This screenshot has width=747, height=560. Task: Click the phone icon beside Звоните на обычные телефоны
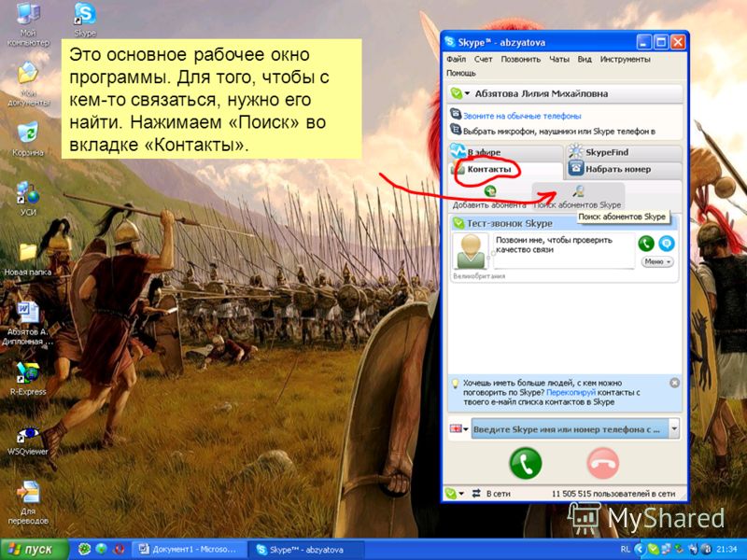click(x=456, y=115)
